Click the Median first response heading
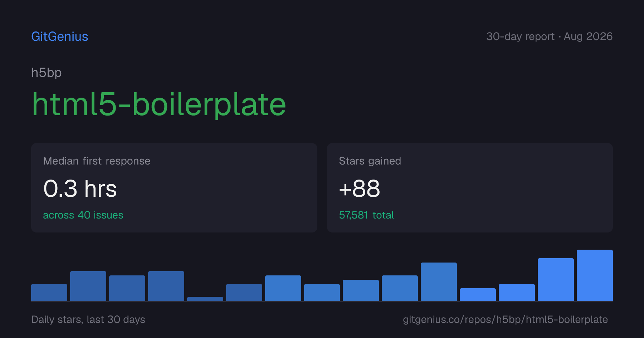The image size is (644, 338). (x=97, y=161)
